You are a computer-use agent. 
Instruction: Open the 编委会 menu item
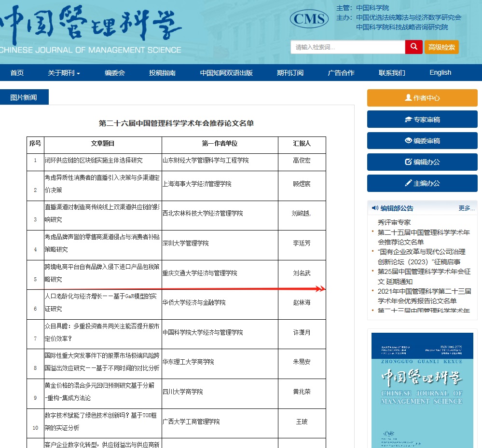(x=115, y=73)
